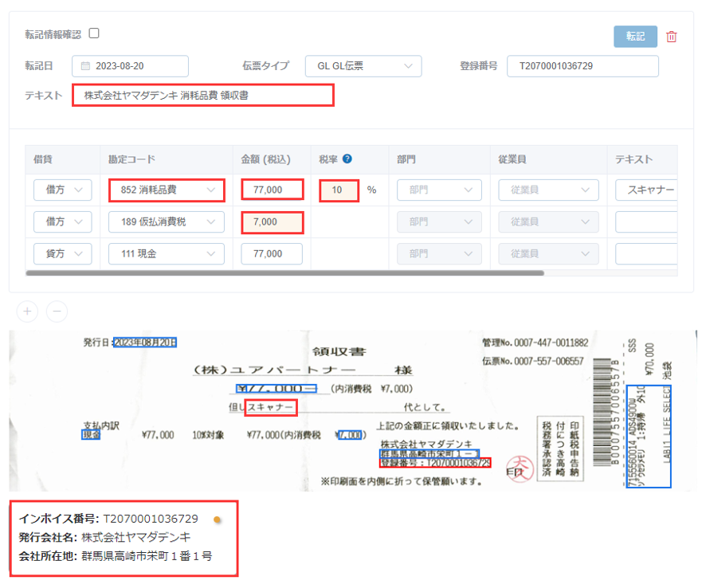Click the header テキスト field 株式会社ヤマダデンキ
Viewport: 702px width, 588px height.
coord(203,96)
